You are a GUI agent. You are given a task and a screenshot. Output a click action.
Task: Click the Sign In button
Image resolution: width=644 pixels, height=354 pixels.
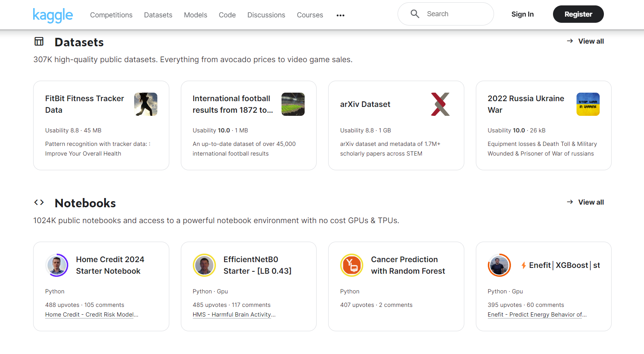point(522,14)
